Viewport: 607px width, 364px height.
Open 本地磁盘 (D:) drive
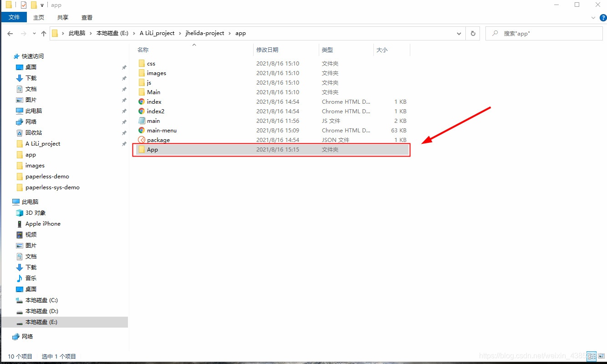tap(41, 311)
